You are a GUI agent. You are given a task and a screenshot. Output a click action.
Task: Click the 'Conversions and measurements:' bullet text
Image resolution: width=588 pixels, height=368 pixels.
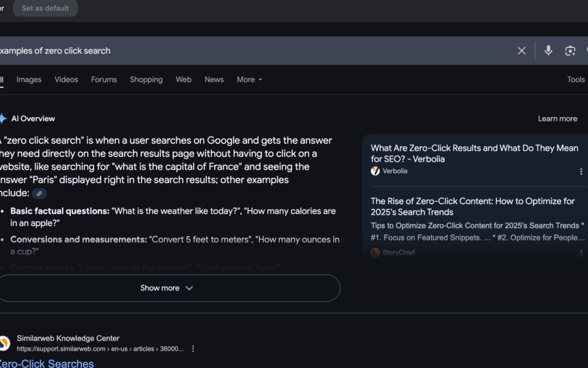tap(78, 239)
